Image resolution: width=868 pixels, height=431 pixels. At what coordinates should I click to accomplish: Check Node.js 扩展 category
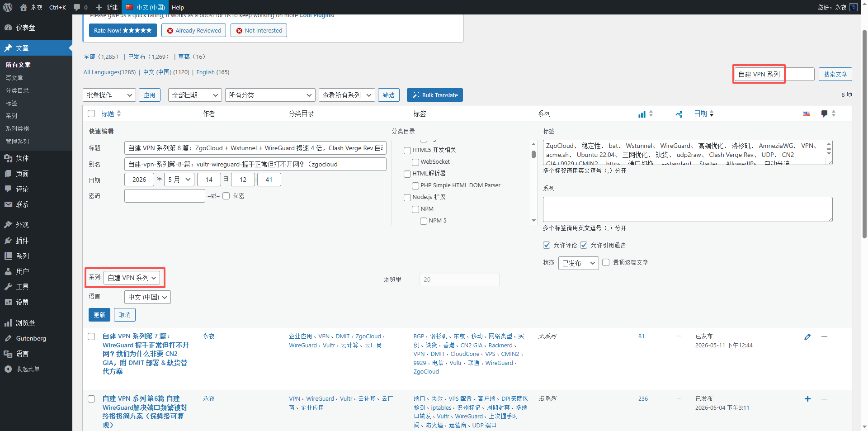pyautogui.click(x=407, y=198)
